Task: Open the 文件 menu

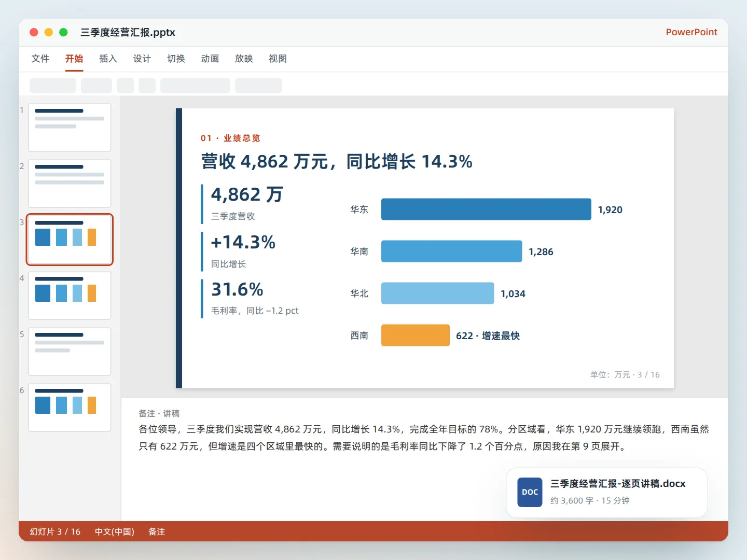Action: [x=40, y=59]
